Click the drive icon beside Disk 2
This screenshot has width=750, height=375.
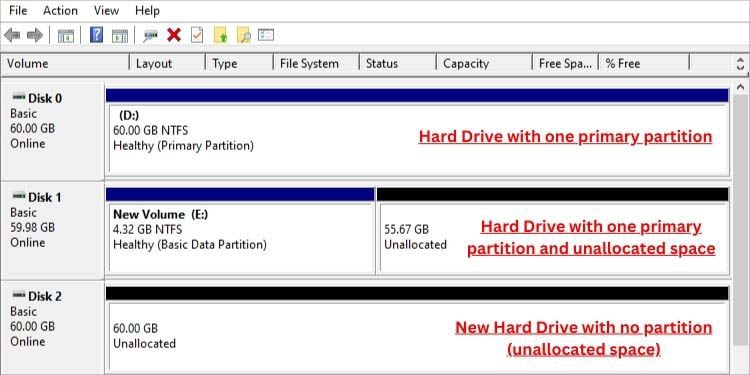19,295
